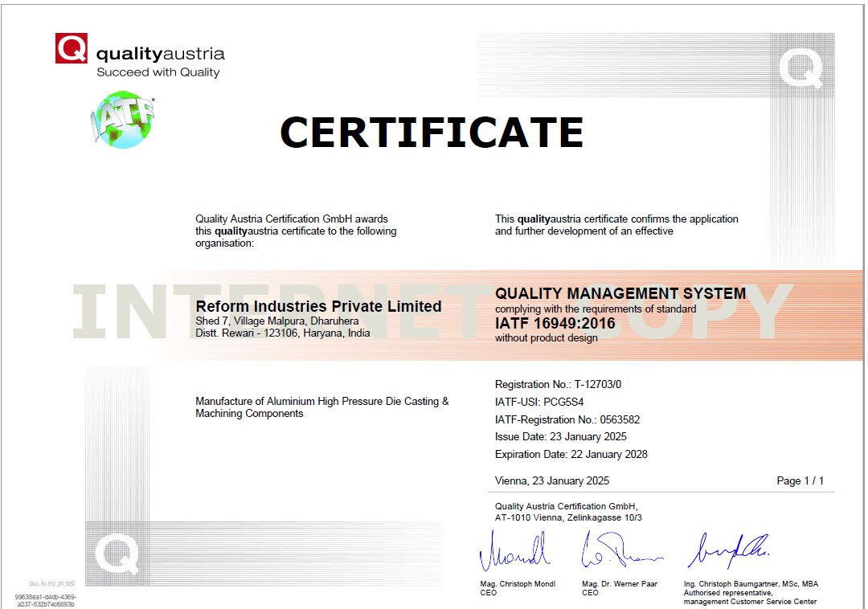Click the qualityaustria wordmark text
Screen dimensions: 868x609
[160, 55]
